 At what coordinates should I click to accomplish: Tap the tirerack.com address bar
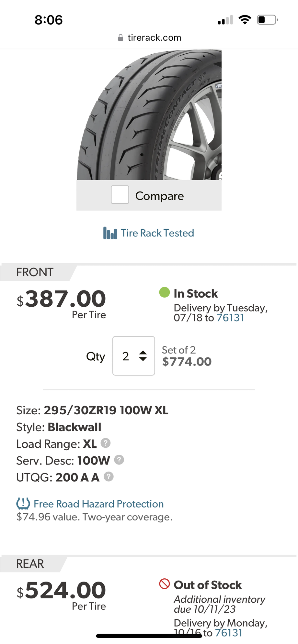[x=154, y=38]
